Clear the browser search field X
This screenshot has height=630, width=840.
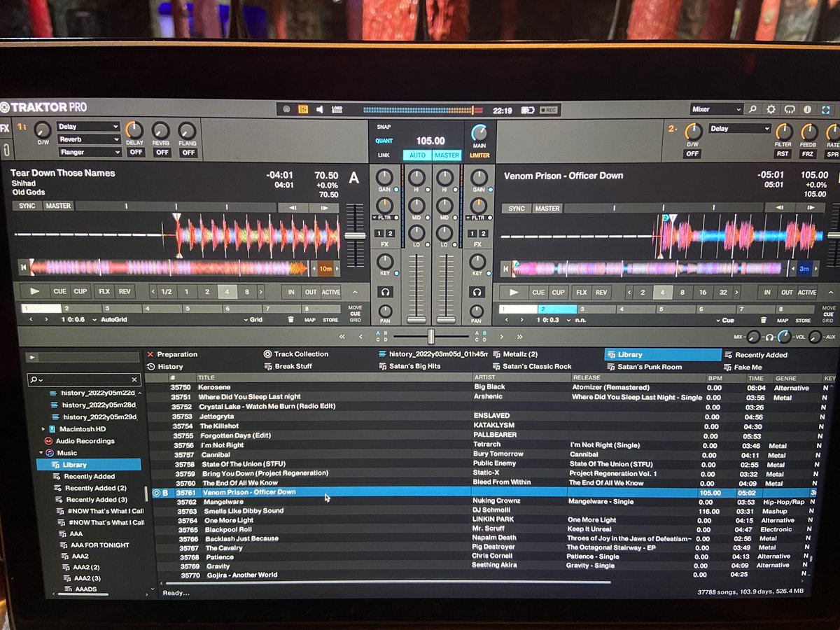[x=135, y=379]
